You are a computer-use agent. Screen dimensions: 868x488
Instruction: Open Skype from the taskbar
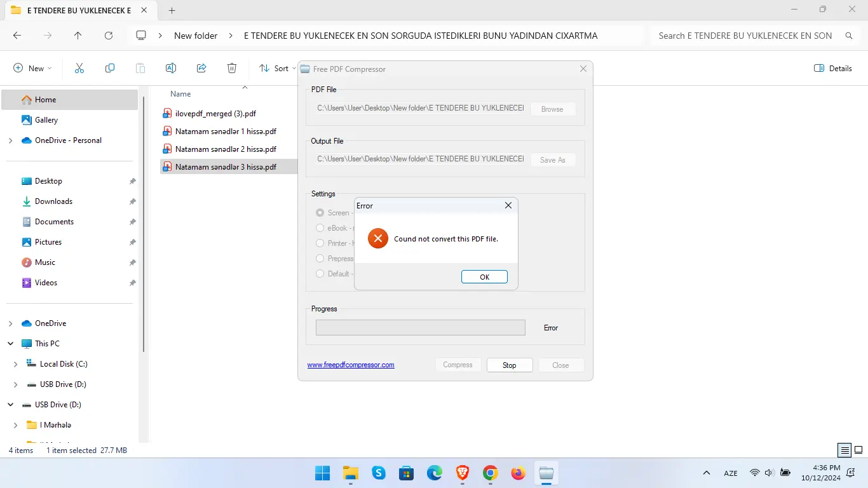[379, 473]
